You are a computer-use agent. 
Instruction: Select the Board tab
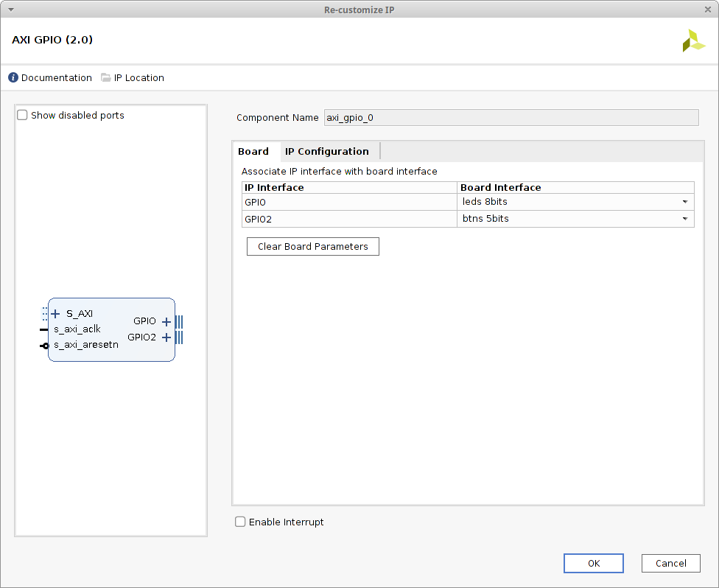pos(253,151)
